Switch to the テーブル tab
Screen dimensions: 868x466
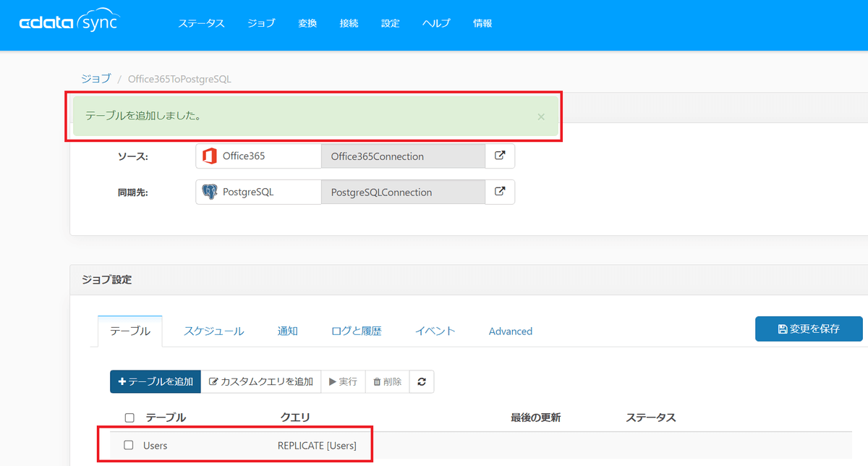130,331
